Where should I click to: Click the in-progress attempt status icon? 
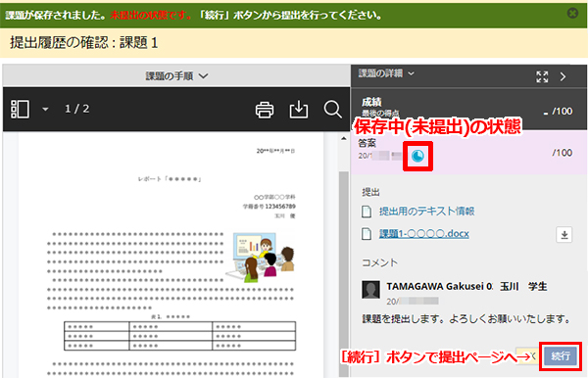point(417,156)
